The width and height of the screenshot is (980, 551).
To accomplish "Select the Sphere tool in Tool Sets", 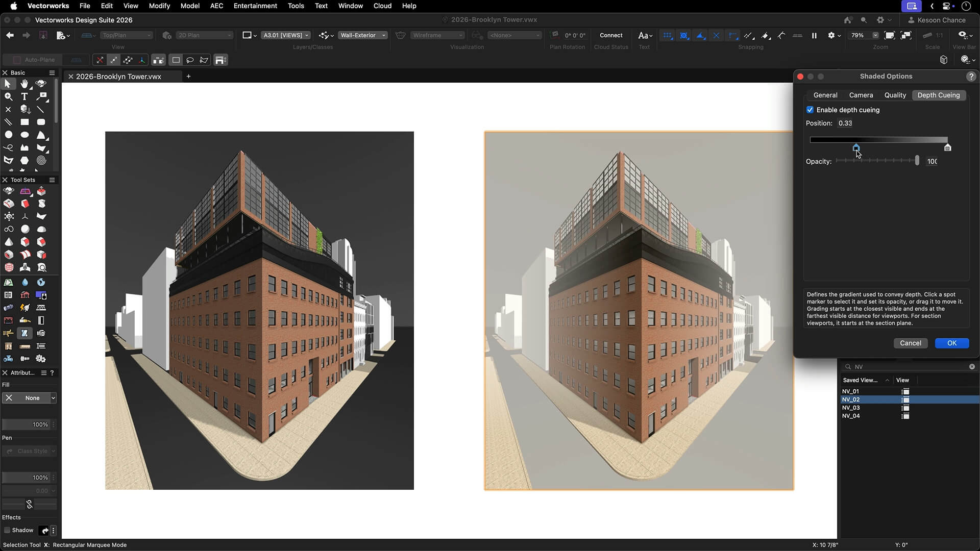I will pos(25,229).
